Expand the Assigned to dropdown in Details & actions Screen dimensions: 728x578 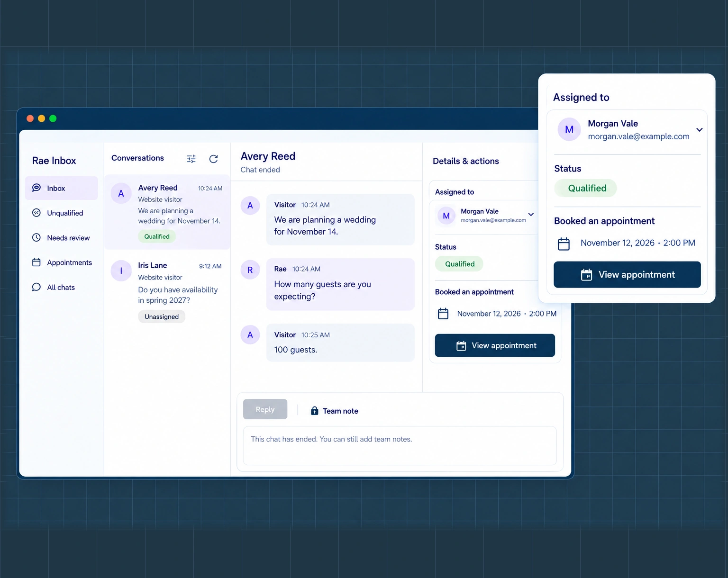(531, 215)
